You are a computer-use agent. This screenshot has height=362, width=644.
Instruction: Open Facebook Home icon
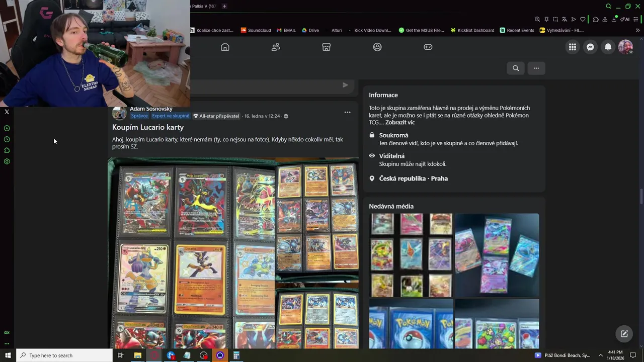tap(225, 47)
